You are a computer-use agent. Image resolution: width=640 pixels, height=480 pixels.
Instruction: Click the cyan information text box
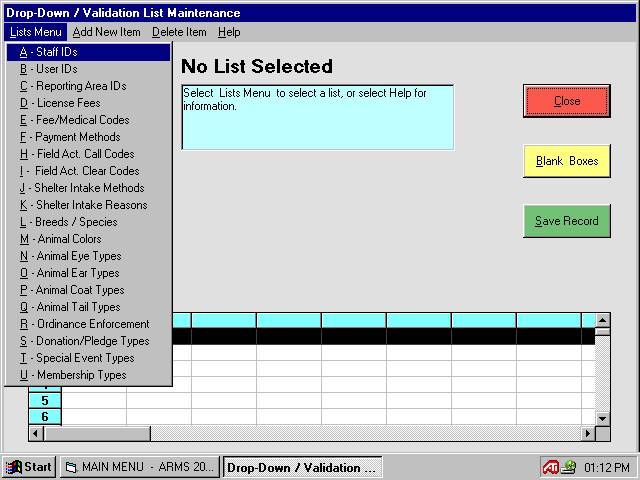[318, 117]
